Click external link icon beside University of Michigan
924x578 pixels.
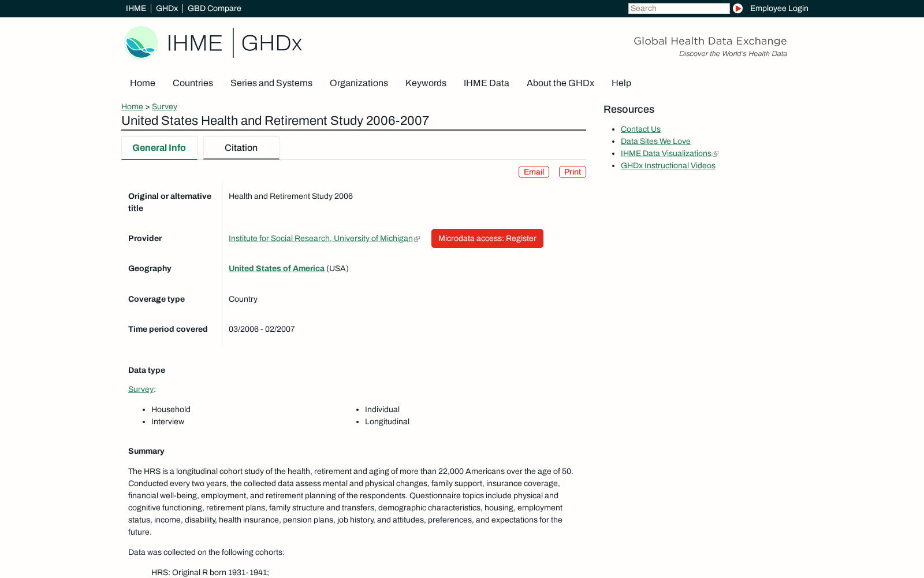pos(417,239)
